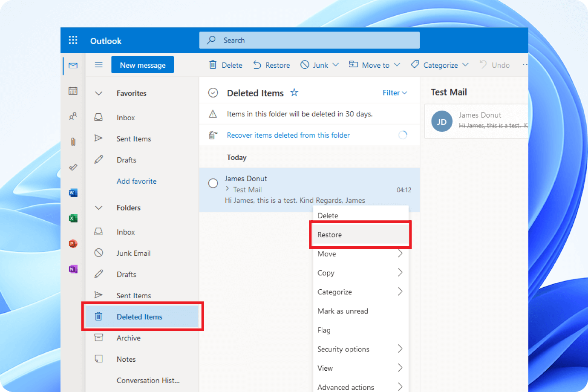Collapse the Favorites section
This screenshot has width=588, height=392.
click(x=99, y=93)
